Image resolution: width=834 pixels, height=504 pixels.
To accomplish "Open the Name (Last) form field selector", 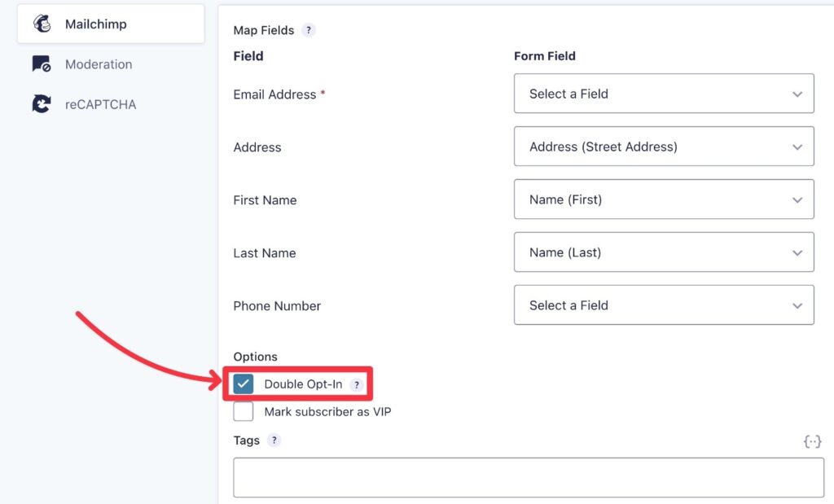I will point(664,252).
